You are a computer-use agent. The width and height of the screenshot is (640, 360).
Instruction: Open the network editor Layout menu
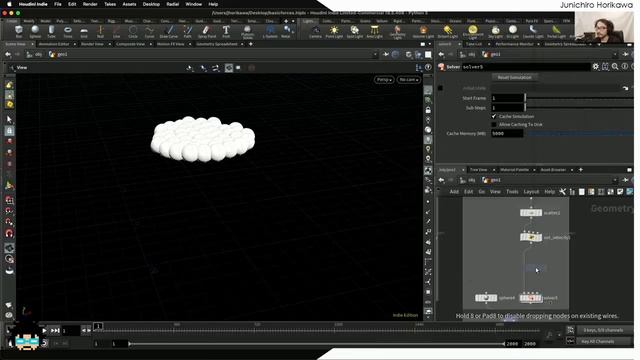click(531, 192)
